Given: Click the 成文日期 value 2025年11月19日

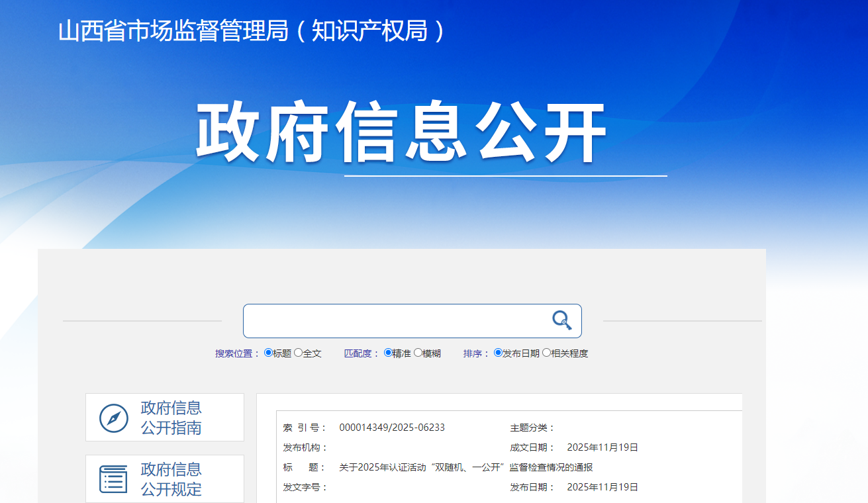Looking at the screenshot, I should click(603, 447).
